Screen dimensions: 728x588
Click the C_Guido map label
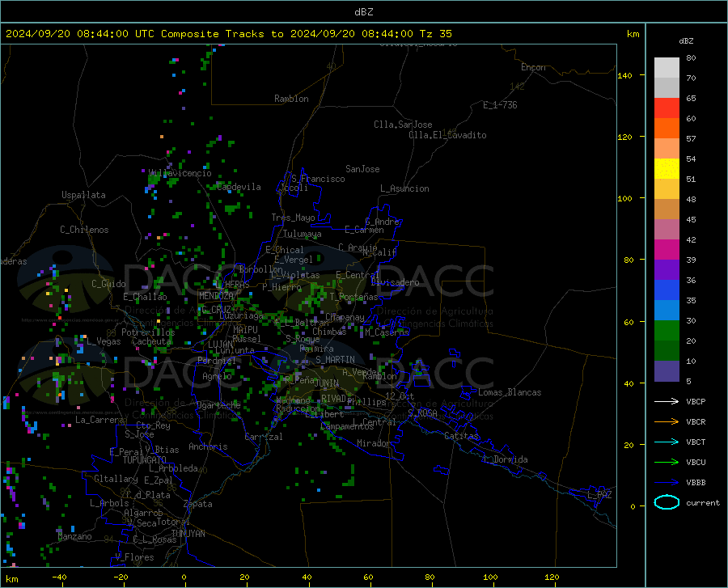point(108,284)
